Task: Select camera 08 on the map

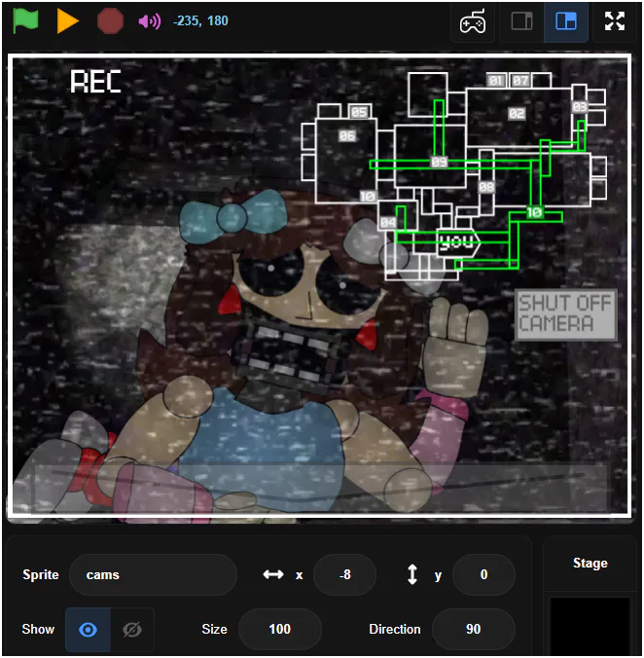Action: (x=486, y=187)
